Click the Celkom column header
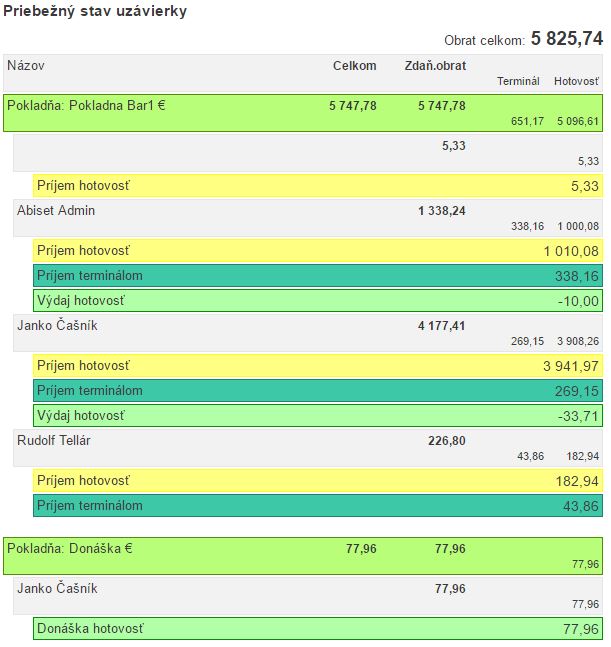The image size is (611, 647). tap(354, 66)
